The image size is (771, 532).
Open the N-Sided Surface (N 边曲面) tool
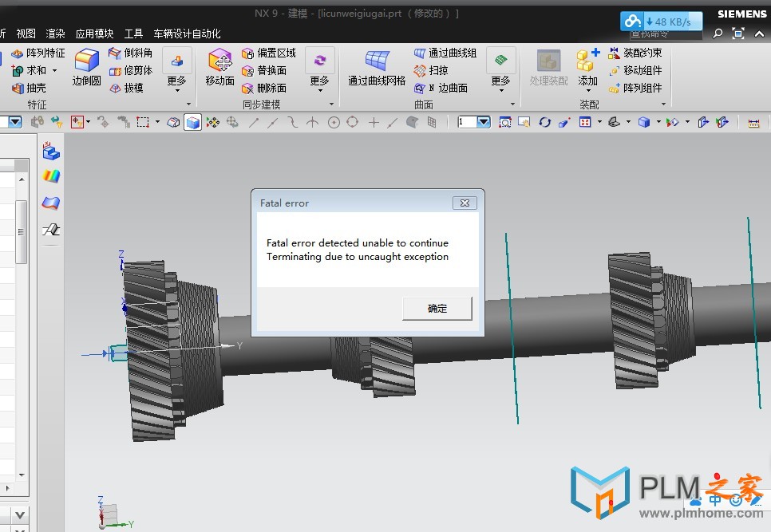441,88
